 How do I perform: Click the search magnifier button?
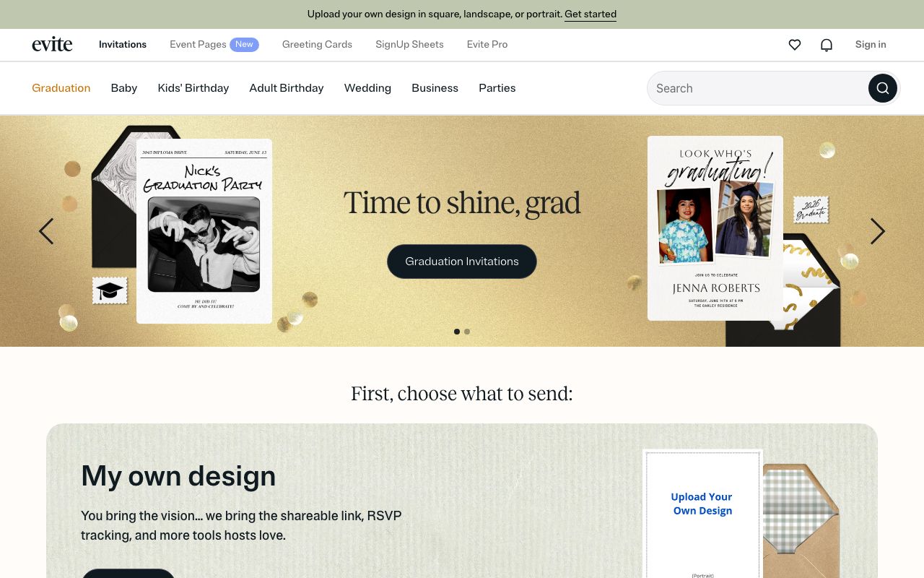coord(882,88)
